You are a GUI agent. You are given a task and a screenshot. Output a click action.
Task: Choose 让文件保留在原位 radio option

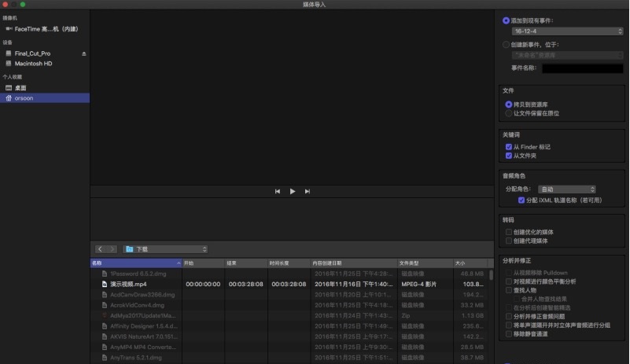[508, 113]
